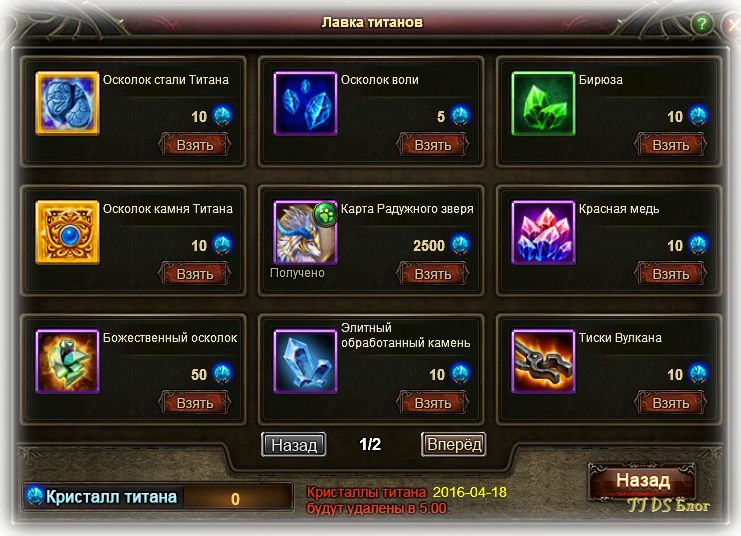
Task: Click the Элитный обработанный камень icon
Action: pos(305,361)
